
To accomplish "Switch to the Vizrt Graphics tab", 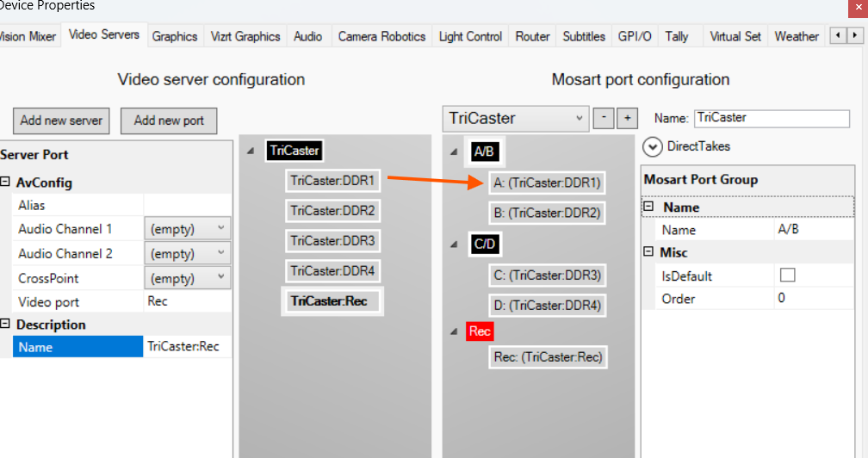I will 245,36.
